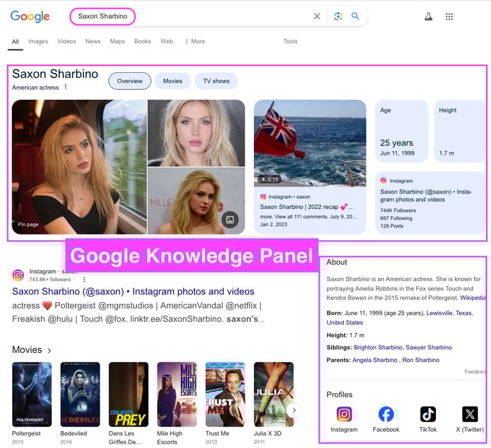This screenshot has width=491, height=448.
Task: Open the Poltergeist movie poster
Action: 31,394
